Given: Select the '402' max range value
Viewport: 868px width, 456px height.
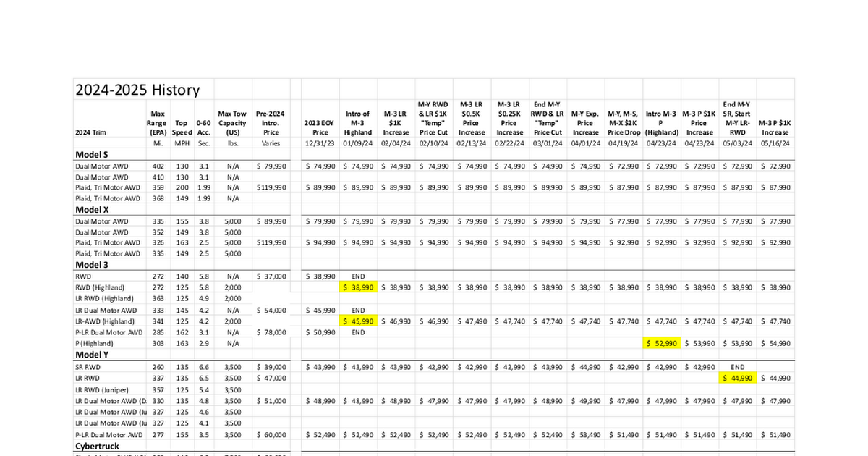Looking at the screenshot, I should 157,166.
